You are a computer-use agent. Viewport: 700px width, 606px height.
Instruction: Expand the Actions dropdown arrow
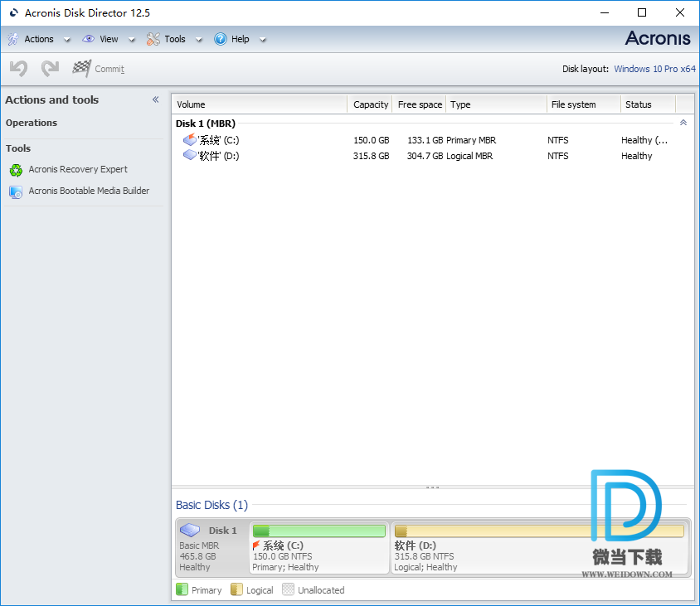click(67, 40)
